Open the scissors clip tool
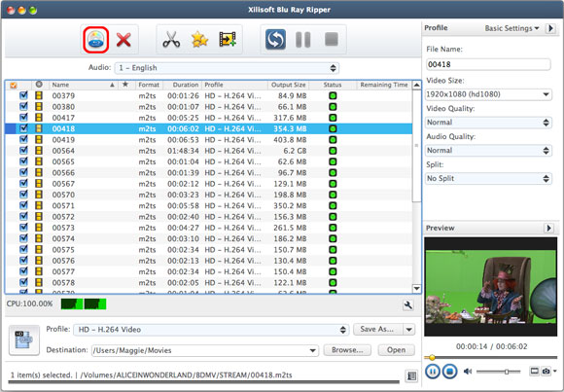Image resolution: width=564 pixels, height=392 pixels. coord(171,40)
